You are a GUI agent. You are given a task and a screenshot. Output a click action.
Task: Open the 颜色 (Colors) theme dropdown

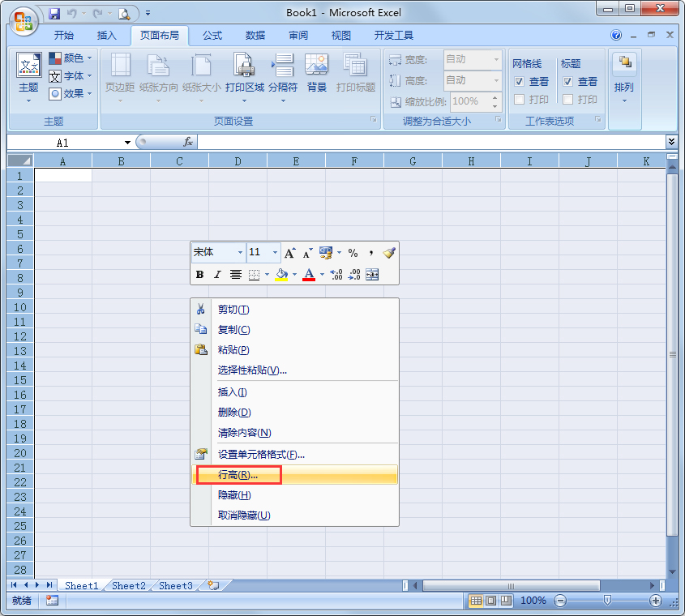[71, 58]
